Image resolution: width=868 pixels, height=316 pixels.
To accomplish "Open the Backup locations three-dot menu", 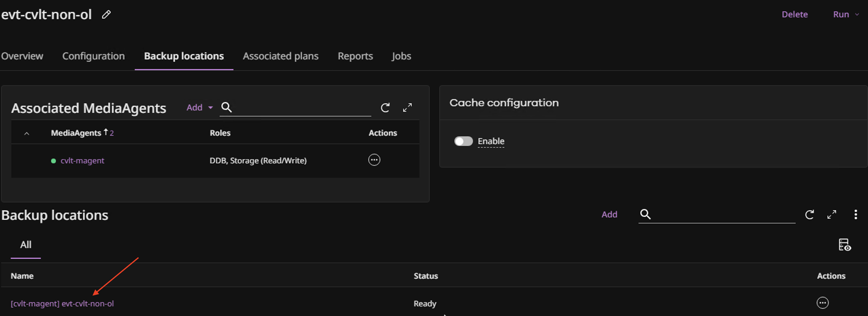I will [856, 214].
